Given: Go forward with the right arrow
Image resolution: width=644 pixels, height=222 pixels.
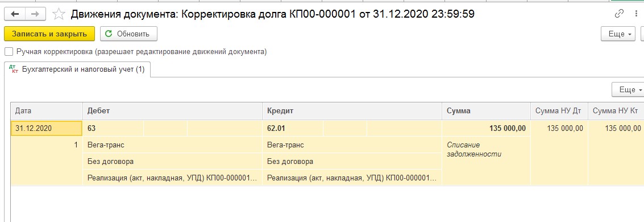Looking at the screenshot, I should tap(36, 14).
